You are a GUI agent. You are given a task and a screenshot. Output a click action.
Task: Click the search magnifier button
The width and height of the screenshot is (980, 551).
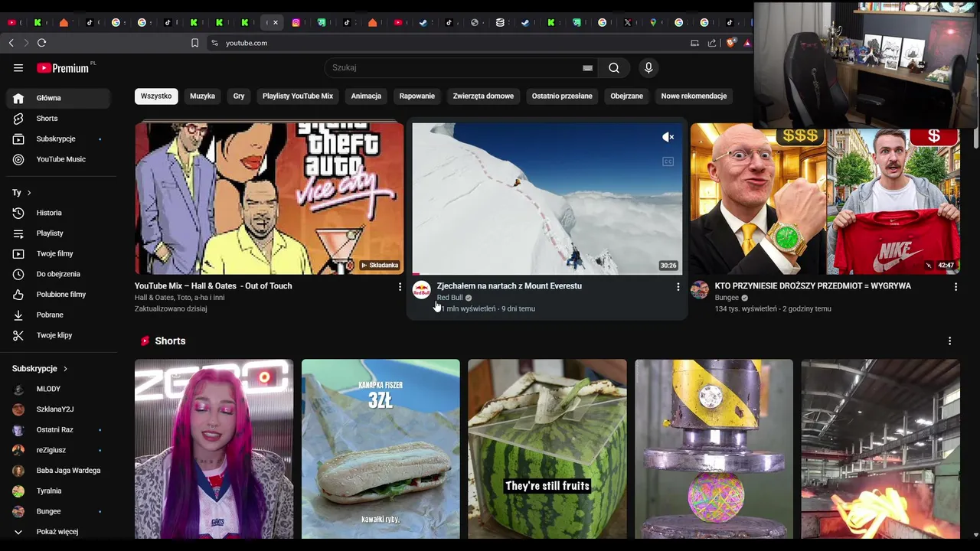614,68
